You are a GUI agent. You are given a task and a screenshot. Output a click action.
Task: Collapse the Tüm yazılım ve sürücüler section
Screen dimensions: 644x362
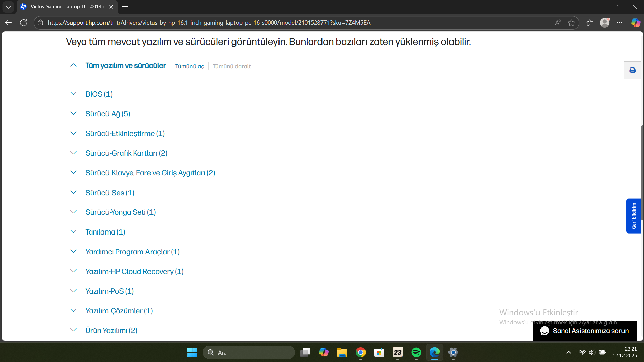pyautogui.click(x=73, y=65)
